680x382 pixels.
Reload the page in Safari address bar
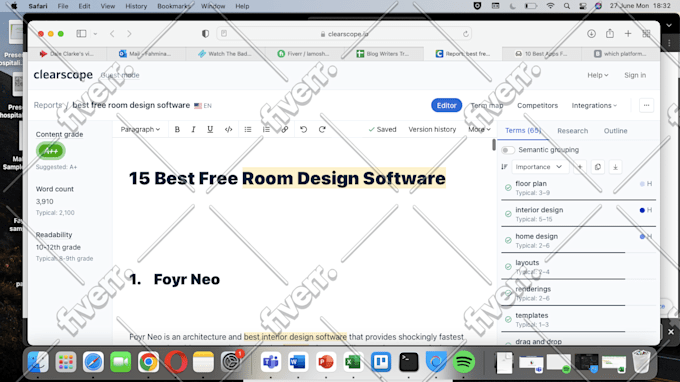pos(466,34)
